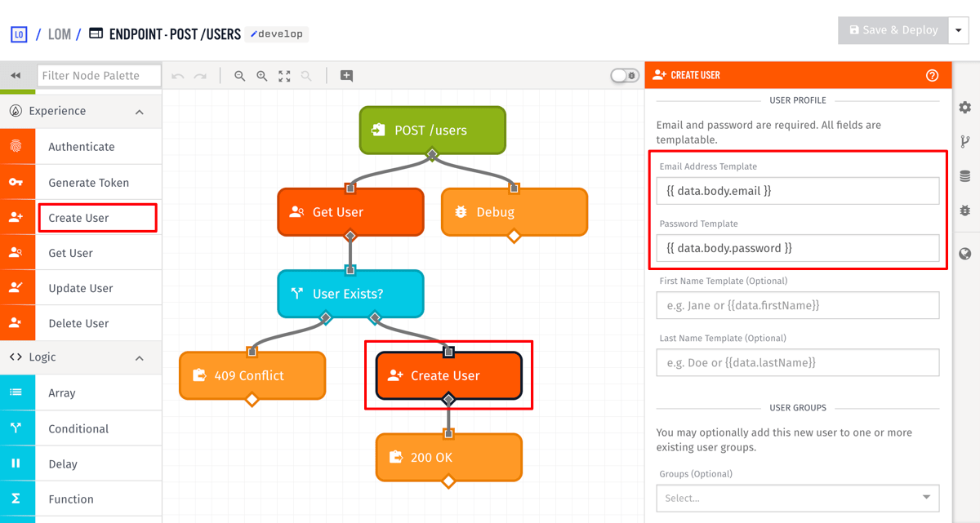
Task: Click the Conditional palette label
Action: [78, 428]
